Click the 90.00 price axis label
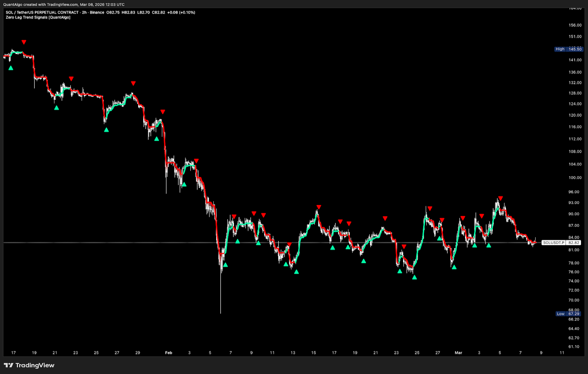The image size is (588, 374). click(574, 214)
